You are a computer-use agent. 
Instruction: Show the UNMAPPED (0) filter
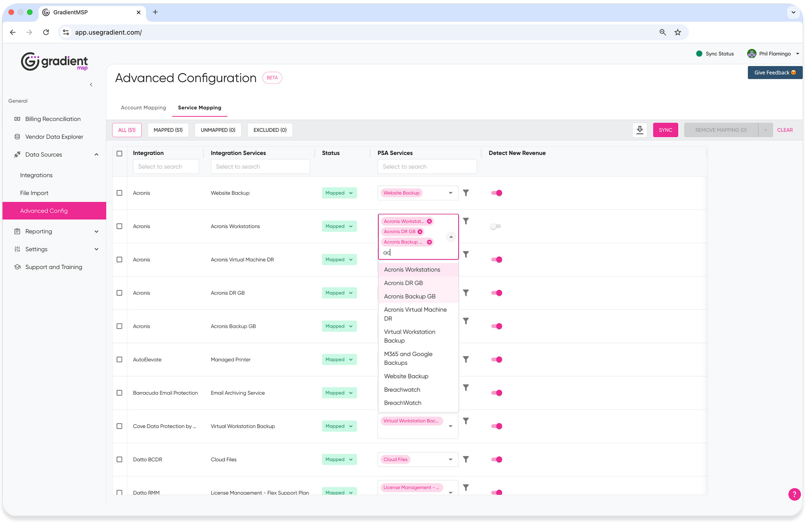218,130
